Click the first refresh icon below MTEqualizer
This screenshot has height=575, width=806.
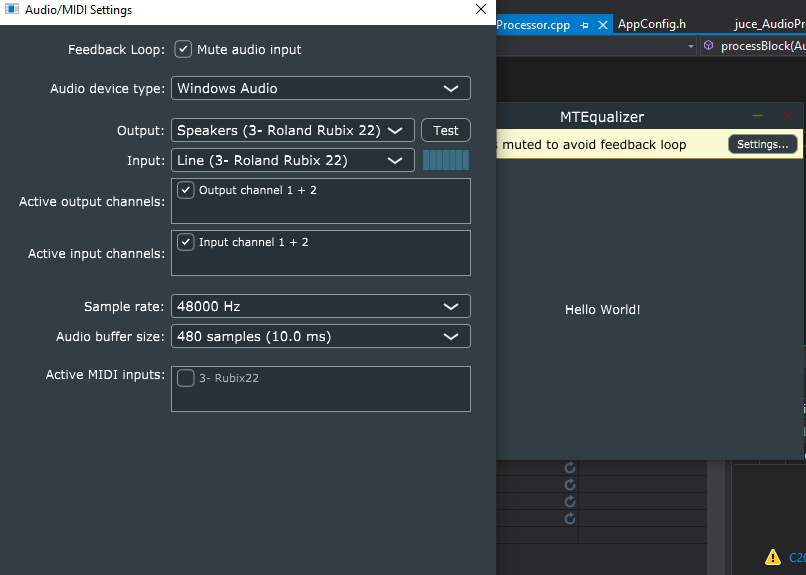coord(570,468)
